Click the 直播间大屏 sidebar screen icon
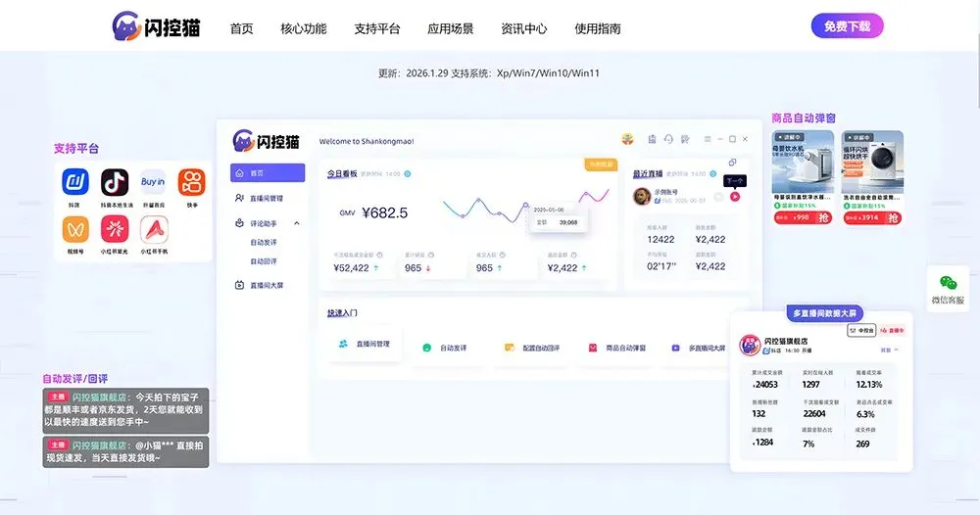This screenshot has height=515, width=980. point(239,285)
